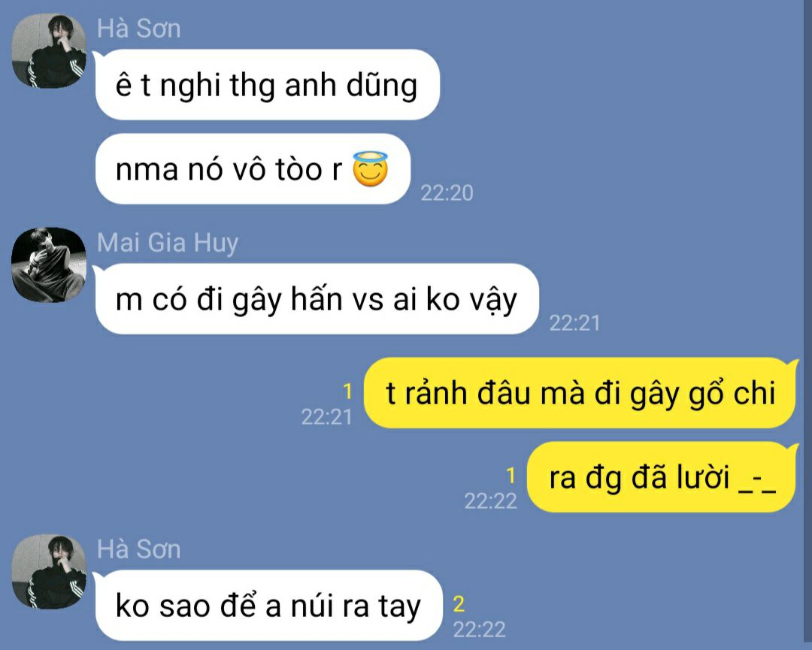Tap read count 1 by 'gây gổ chi' message
Screen dimensions: 812x650
point(348,392)
